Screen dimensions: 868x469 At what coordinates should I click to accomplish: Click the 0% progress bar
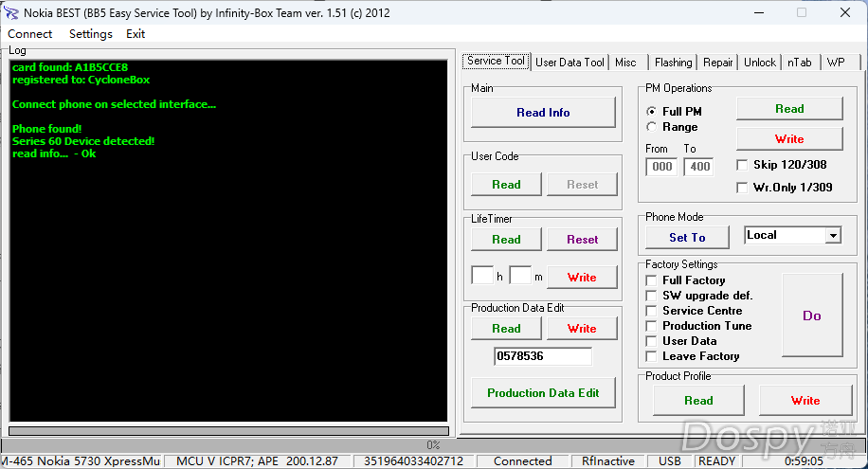433,445
